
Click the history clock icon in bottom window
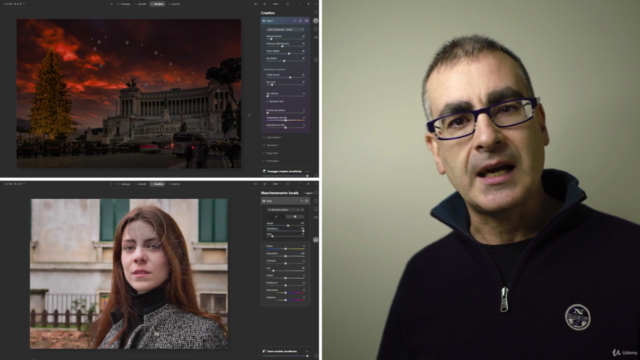316,356
